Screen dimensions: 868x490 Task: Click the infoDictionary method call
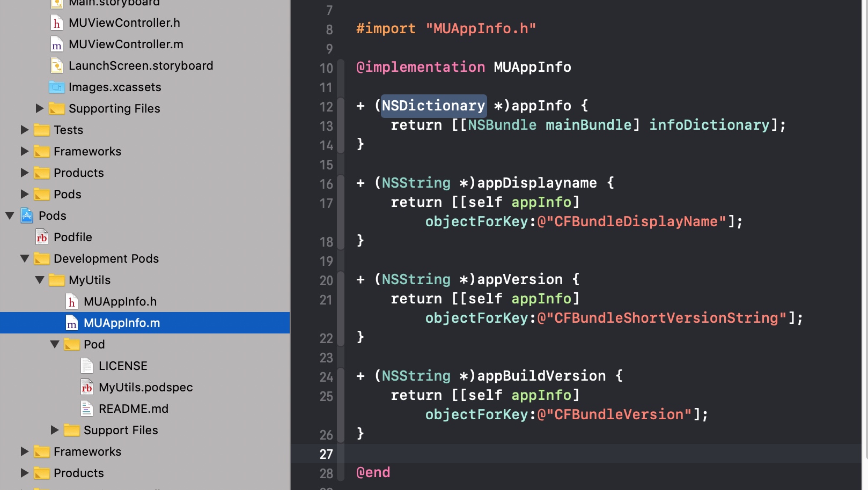[709, 125]
